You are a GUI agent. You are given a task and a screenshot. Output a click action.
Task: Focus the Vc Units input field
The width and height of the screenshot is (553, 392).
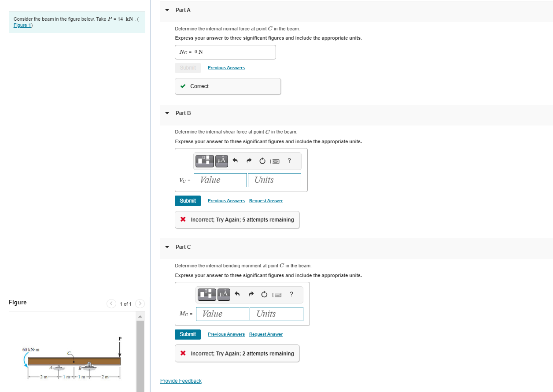(x=274, y=180)
